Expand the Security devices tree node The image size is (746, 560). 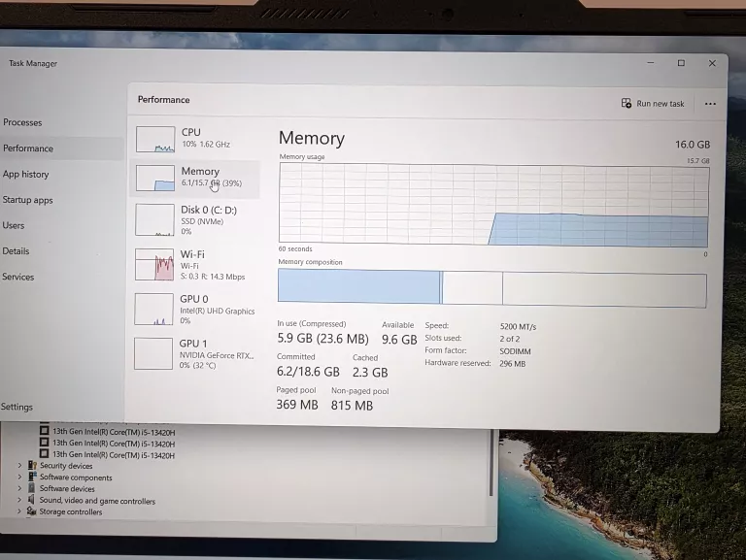pyautogui.click(x=19, y=466)
